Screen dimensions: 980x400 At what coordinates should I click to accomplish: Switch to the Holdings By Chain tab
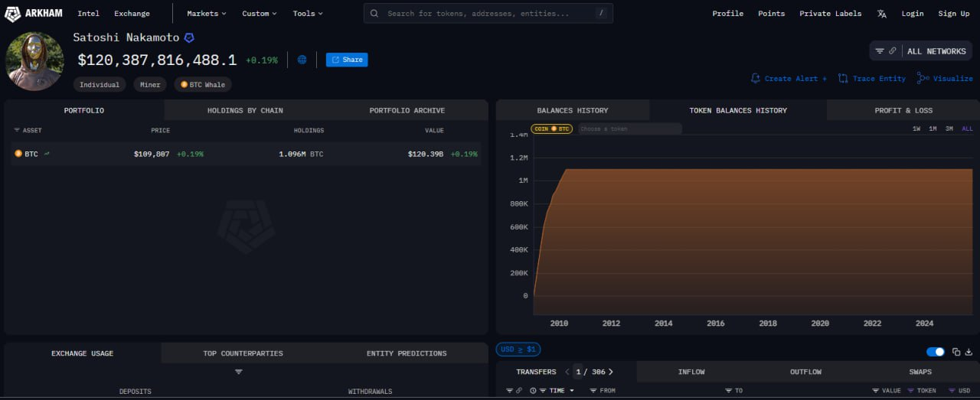tap(245, 110)
